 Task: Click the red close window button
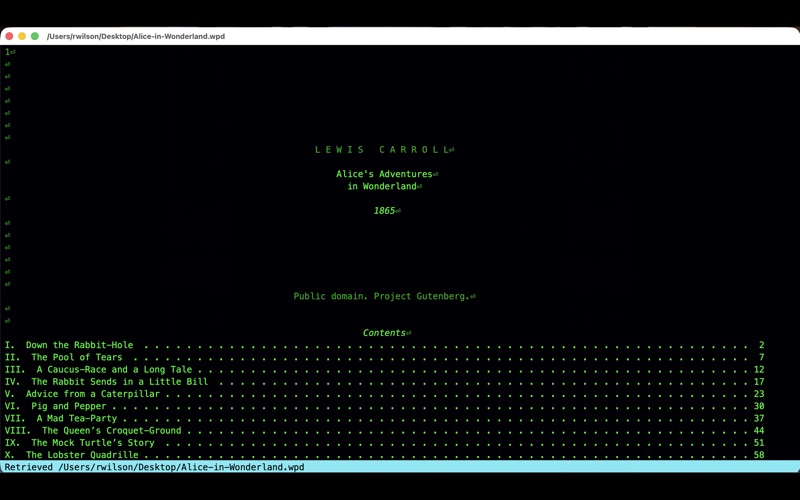pos(9,36)
